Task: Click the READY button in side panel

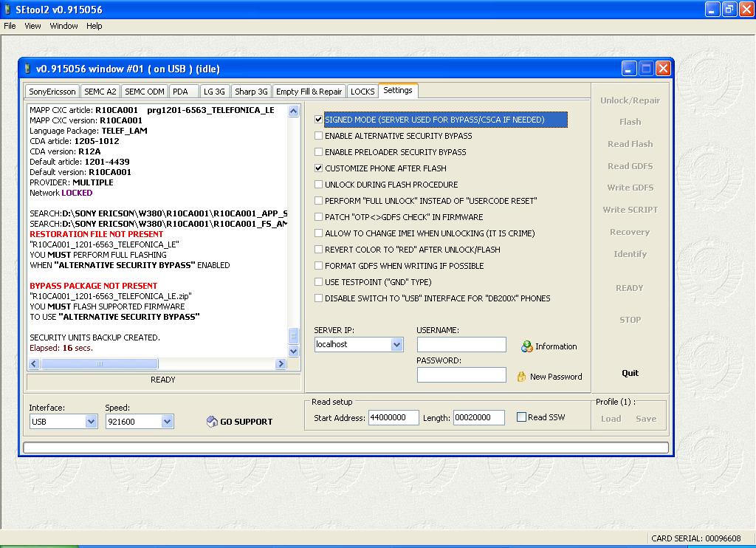Action: point(630,288)
